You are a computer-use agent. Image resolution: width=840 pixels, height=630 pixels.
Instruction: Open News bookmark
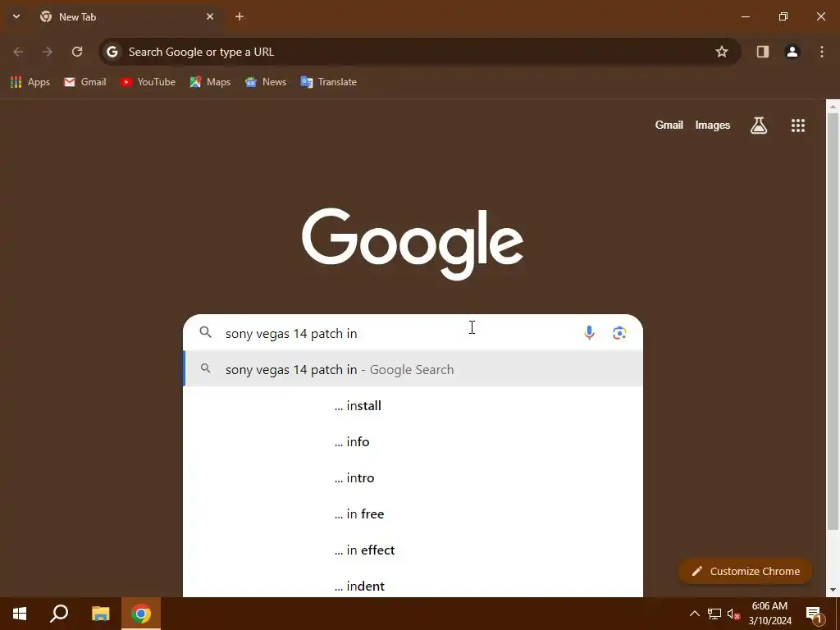(266, 82)
